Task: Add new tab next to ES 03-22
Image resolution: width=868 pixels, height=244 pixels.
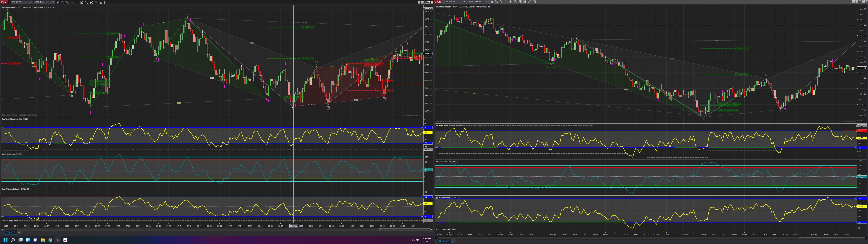Action: coord(19,232)
